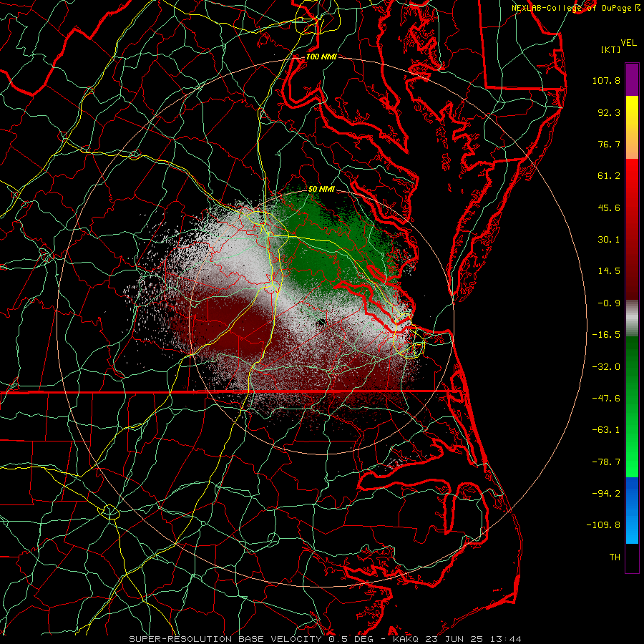Click the -32.0 scale value
Image resolution: width=644 pixels, height=644 pixels.
[x=606, y=367]
